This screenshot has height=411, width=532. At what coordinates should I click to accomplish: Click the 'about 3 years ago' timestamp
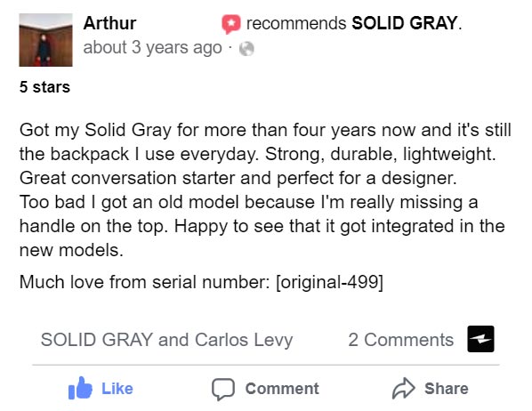(x=152, y=47)
